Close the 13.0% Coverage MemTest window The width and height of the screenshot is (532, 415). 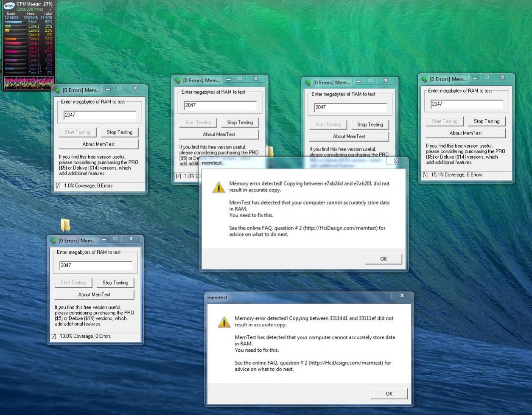click(131, 239)
